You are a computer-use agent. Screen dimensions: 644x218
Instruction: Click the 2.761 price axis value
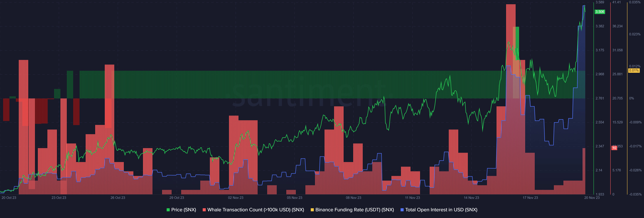(x=600, y=98)
